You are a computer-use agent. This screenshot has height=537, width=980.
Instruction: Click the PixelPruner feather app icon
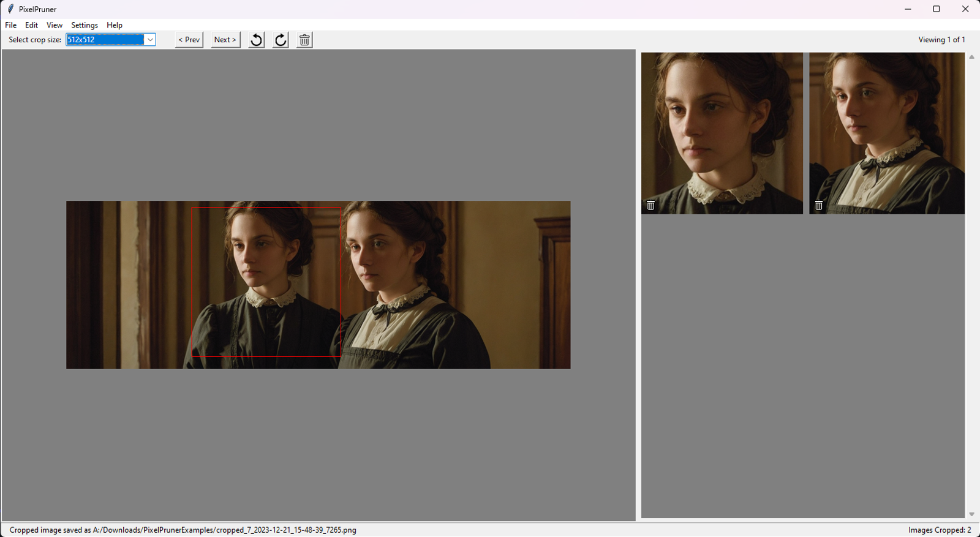(x=10, y=9)
